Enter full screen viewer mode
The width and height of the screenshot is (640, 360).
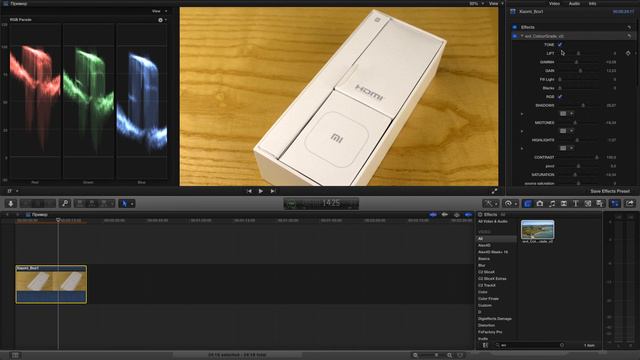(x=494, y=191)
